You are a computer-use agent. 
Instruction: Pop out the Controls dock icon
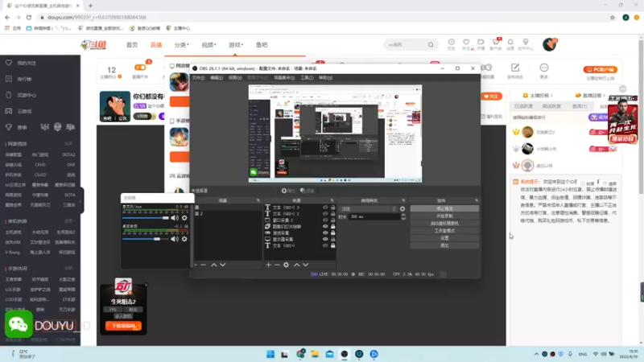tap(477, 200)
